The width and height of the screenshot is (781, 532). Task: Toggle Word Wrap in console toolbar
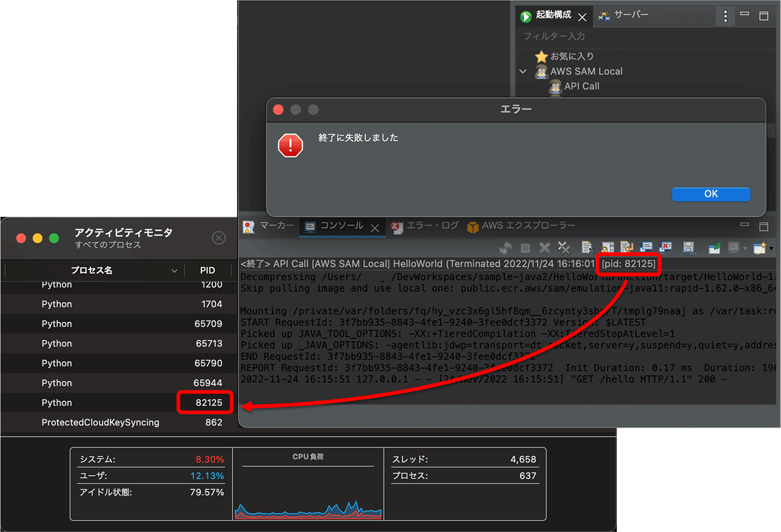(x=626, y=248)
